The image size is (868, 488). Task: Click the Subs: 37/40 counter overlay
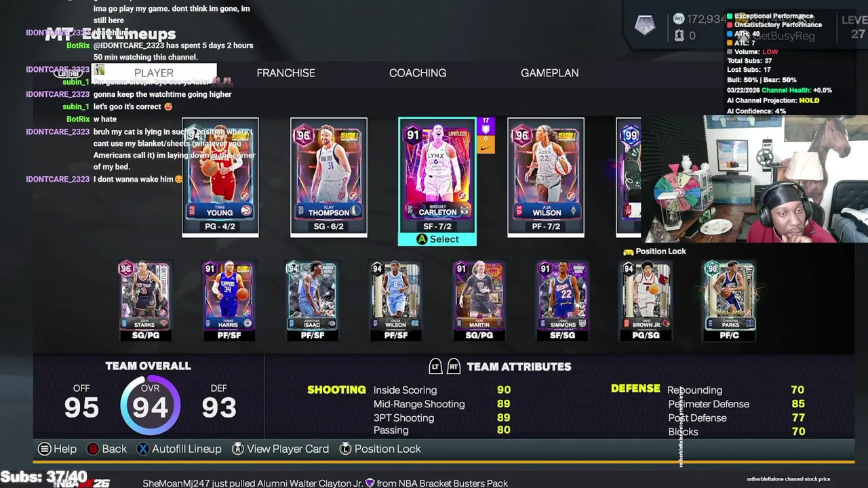pos(44,476)
